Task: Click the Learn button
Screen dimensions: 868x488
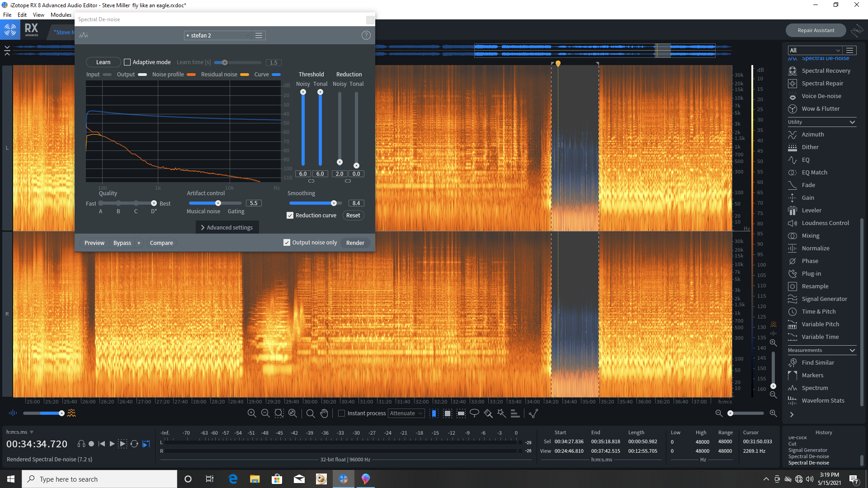Action: click(103, 62)
